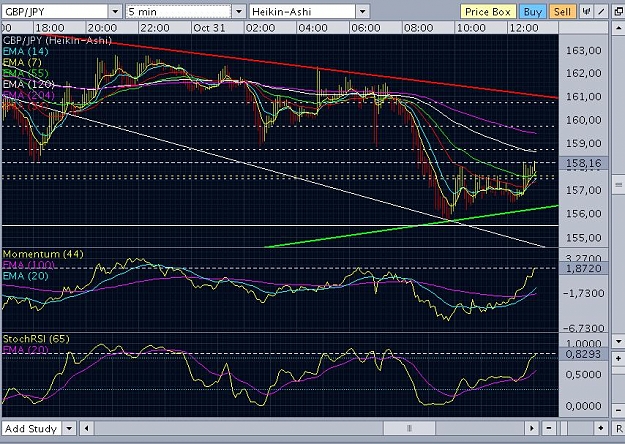
Task: Click the Buy button
Action: [533, 12]
